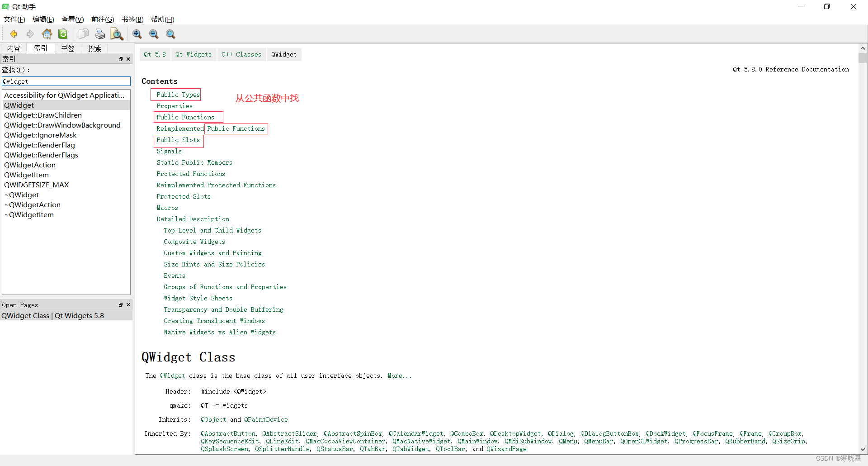The height and width of the screenshot is (466, 868).
Task: Jump to Properties section
Action: pos(175,106)
